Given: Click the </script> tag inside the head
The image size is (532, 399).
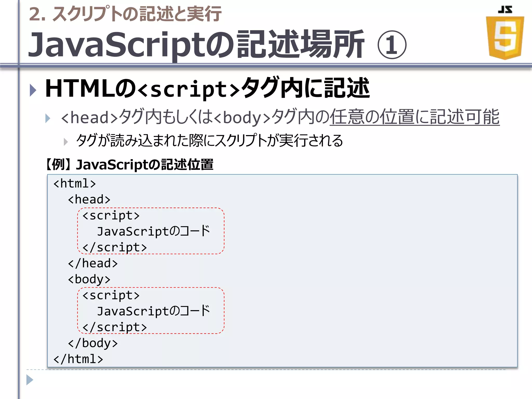Looking at the screenshot, I should pos(115,247).
